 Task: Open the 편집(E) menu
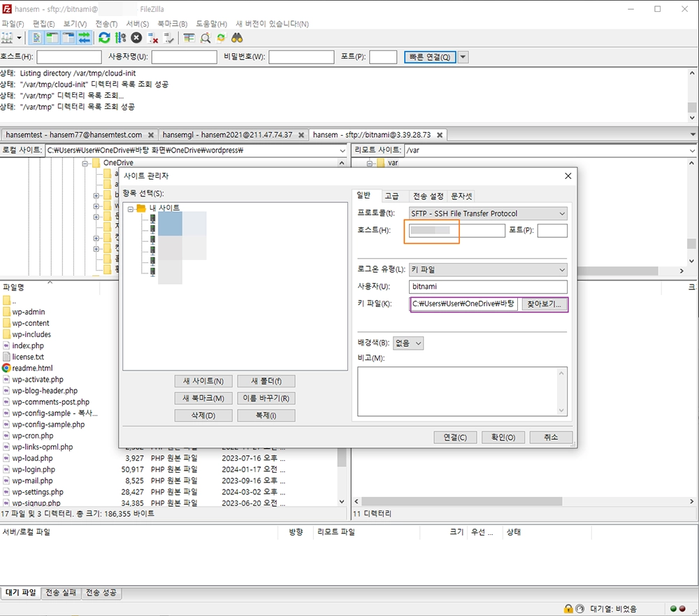(x=43, y=24)
